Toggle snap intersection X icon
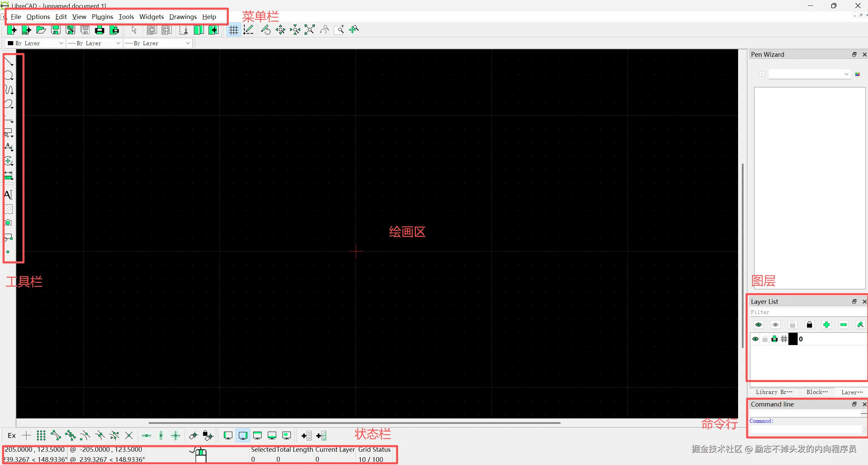 [x=129, y=435]
